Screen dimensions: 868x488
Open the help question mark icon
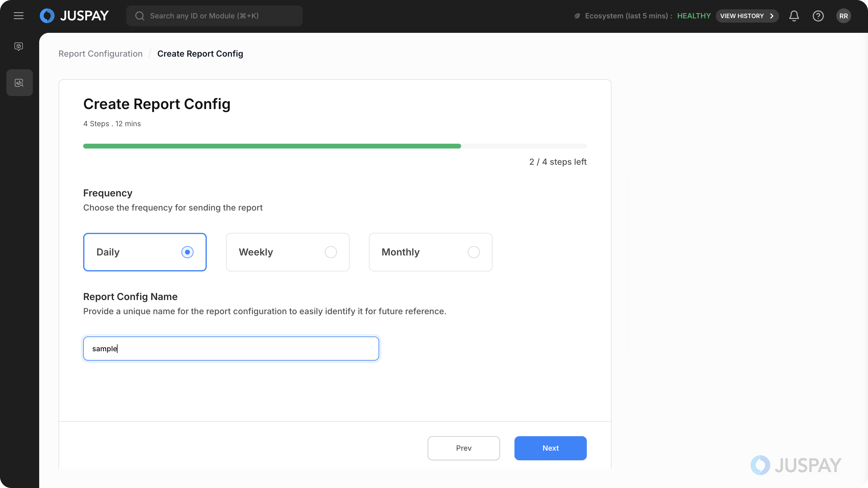point(818,16)
